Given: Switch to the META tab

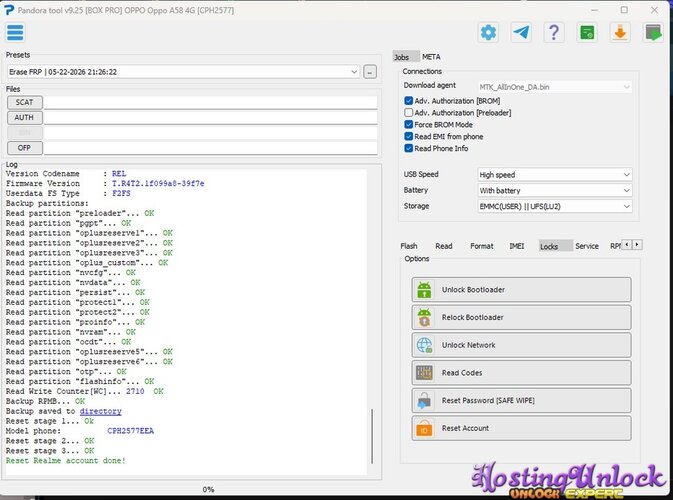Looking at the screenshot, I should click(x=431, y=57).
